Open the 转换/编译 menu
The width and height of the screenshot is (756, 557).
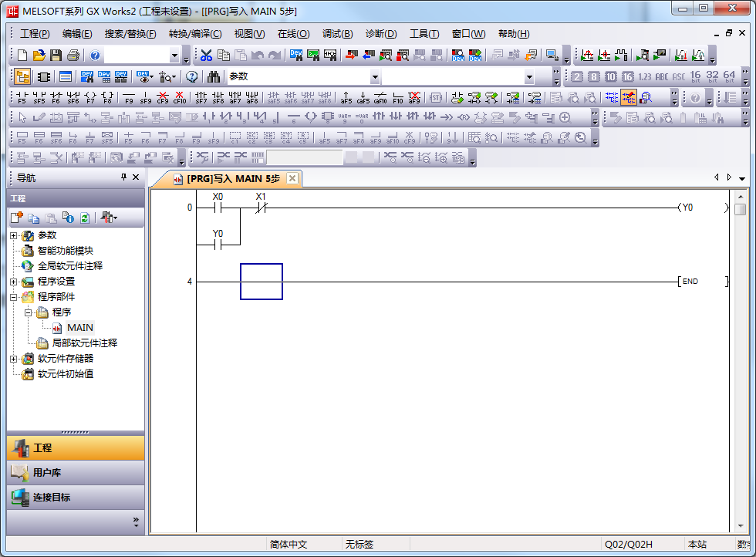[194, 34]
